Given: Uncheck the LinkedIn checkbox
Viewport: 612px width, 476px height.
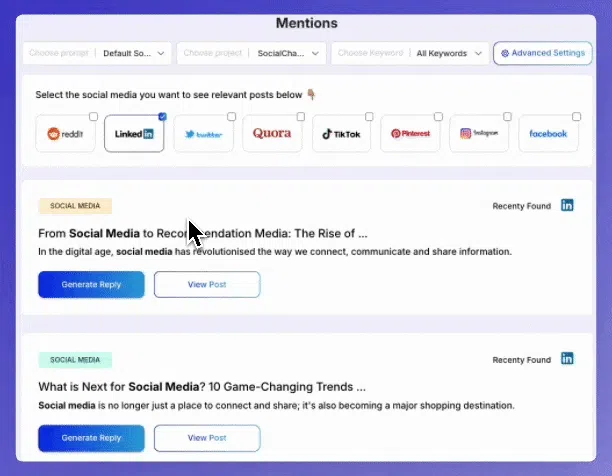Looking at the screenshot, I should point(162,117).
